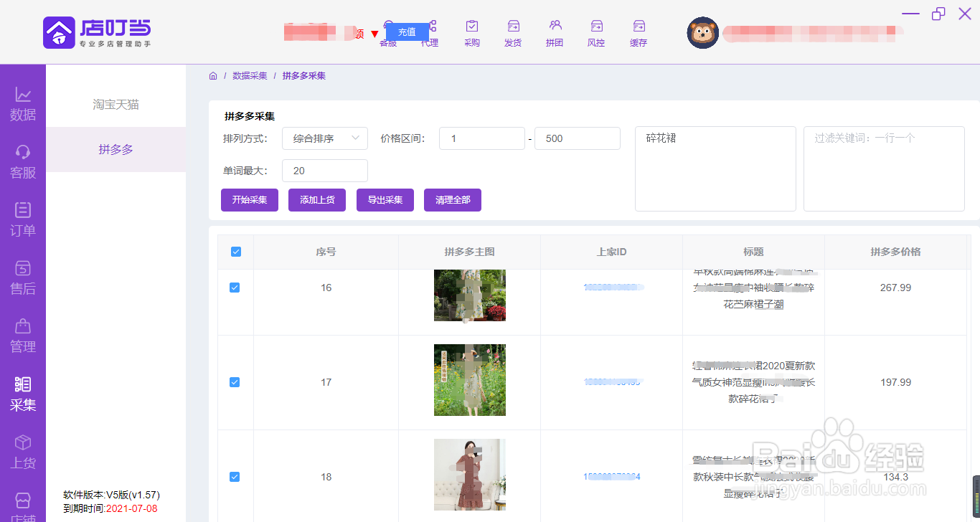The width and height of the screenshot is (980, 522).
Task: Click the 过滤关键词 filter text box
Action: pyautogui.click(x=884, y=169)
